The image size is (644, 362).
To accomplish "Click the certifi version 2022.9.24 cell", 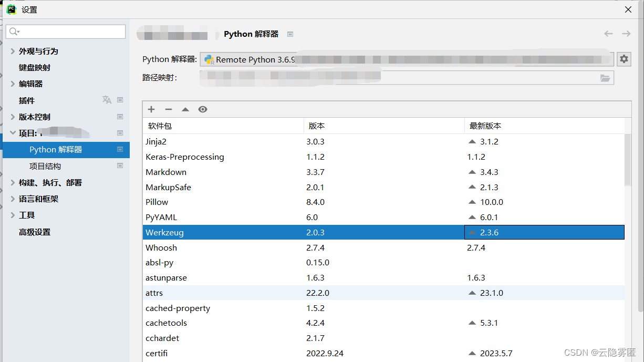I will tap(384, 353).
